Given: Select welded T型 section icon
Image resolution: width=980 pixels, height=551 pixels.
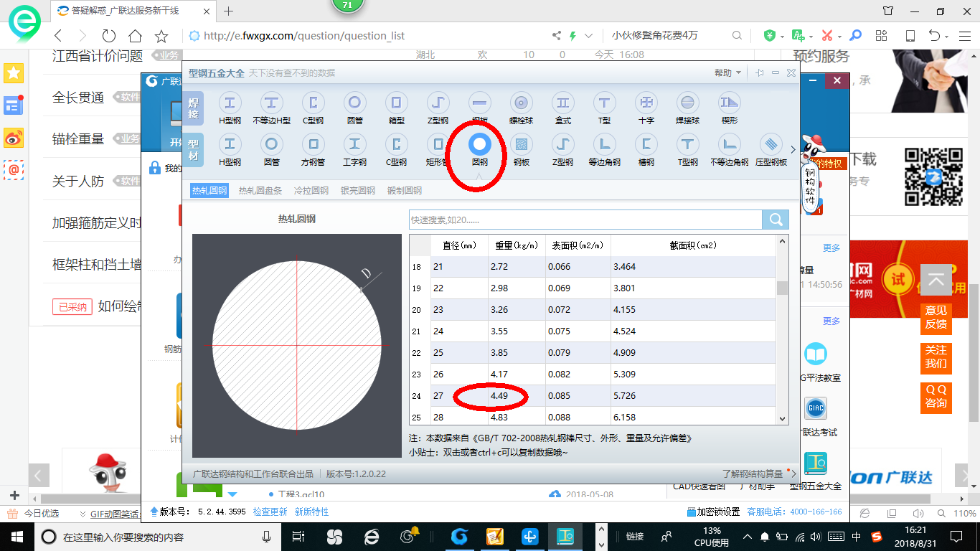Looking at the screenshot, I should point(605,108).
